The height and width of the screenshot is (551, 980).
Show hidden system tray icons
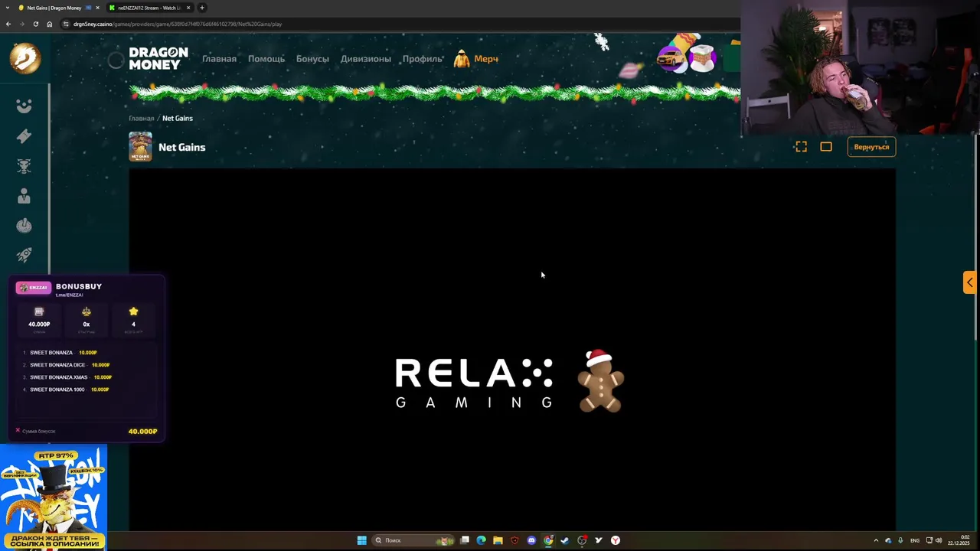click(x=876, y=540)
